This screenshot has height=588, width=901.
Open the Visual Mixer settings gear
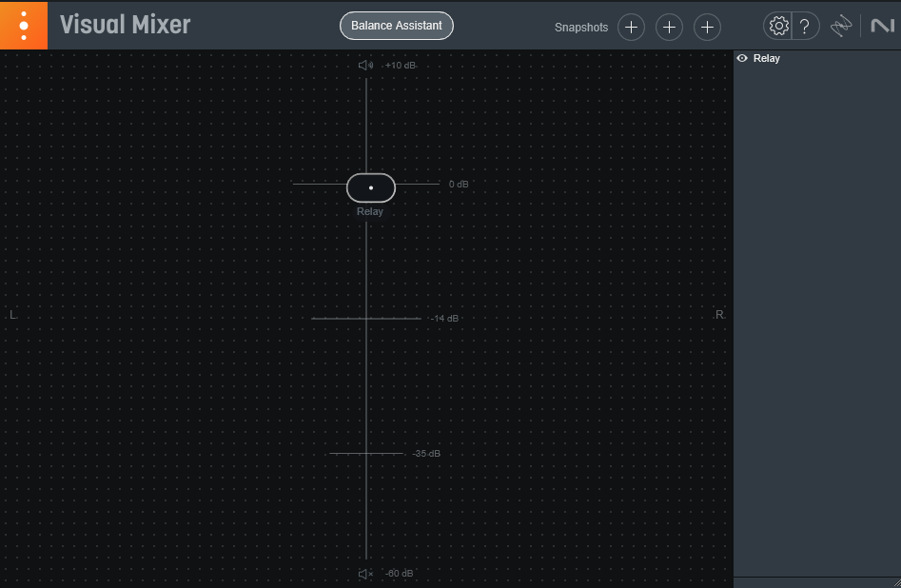(780, 26)
